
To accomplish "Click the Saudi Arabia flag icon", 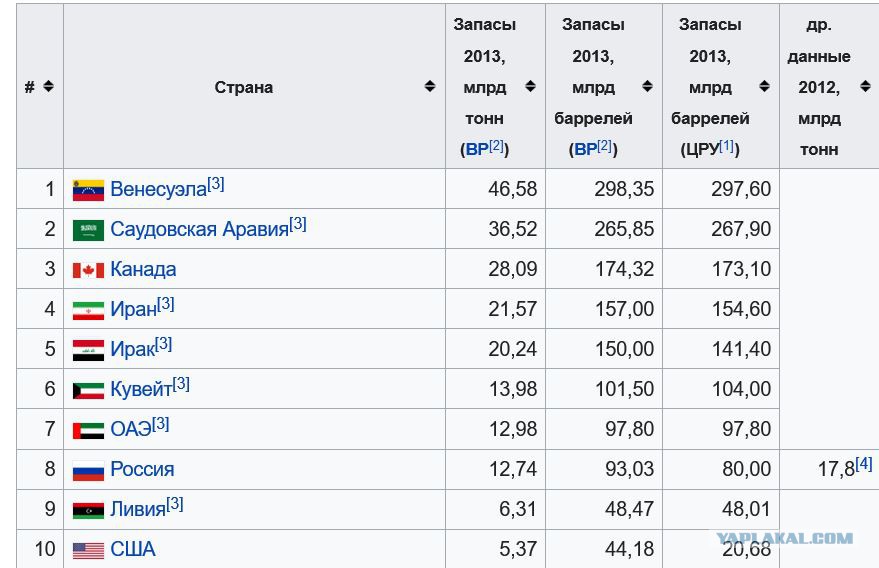I will click(89, 230).
